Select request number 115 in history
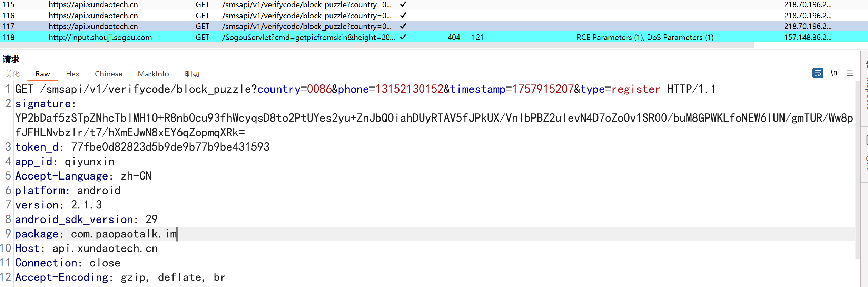The height and width of the screenshot is (287, 868). tap(8, 4)
